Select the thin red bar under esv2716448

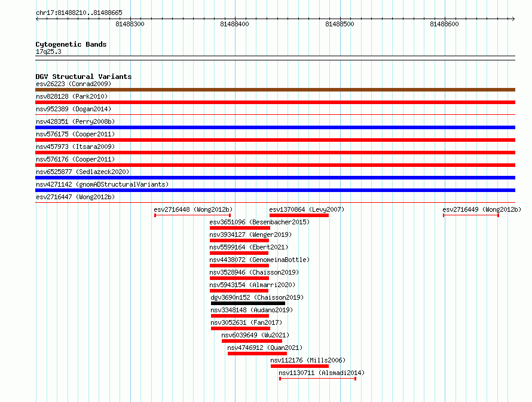click(x=192, y=215)
